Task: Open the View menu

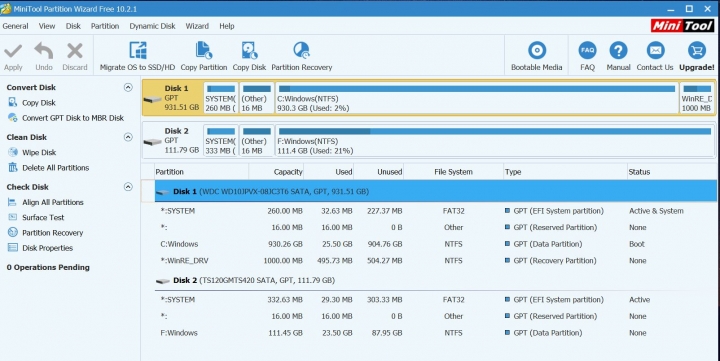Action: (47, 26)
